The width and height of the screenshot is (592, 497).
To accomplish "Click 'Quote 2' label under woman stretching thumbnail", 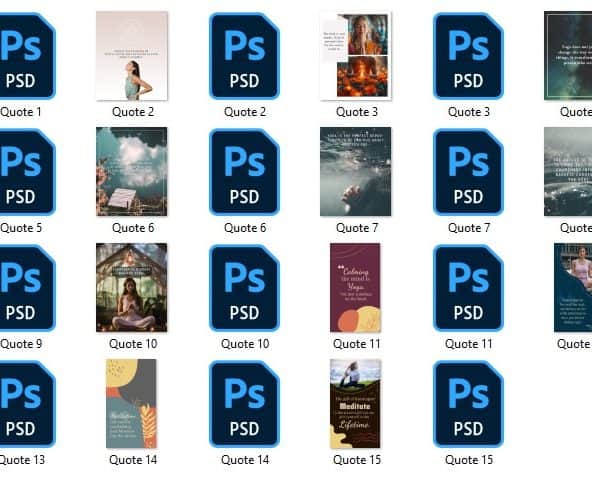I will click(x=133, y=112).
